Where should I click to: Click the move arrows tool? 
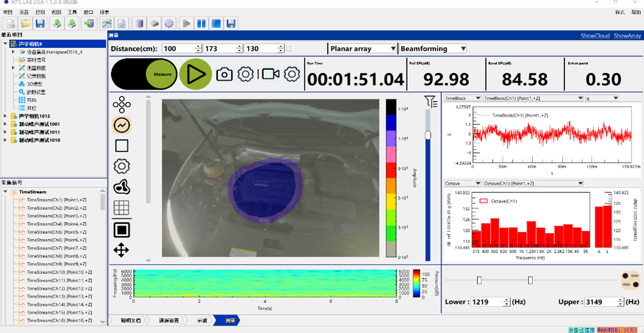pyautogui.click(x=122, y=250)
